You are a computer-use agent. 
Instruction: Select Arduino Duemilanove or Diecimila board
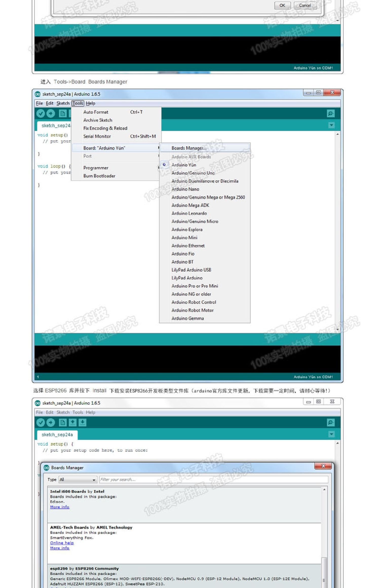[205, 181]
